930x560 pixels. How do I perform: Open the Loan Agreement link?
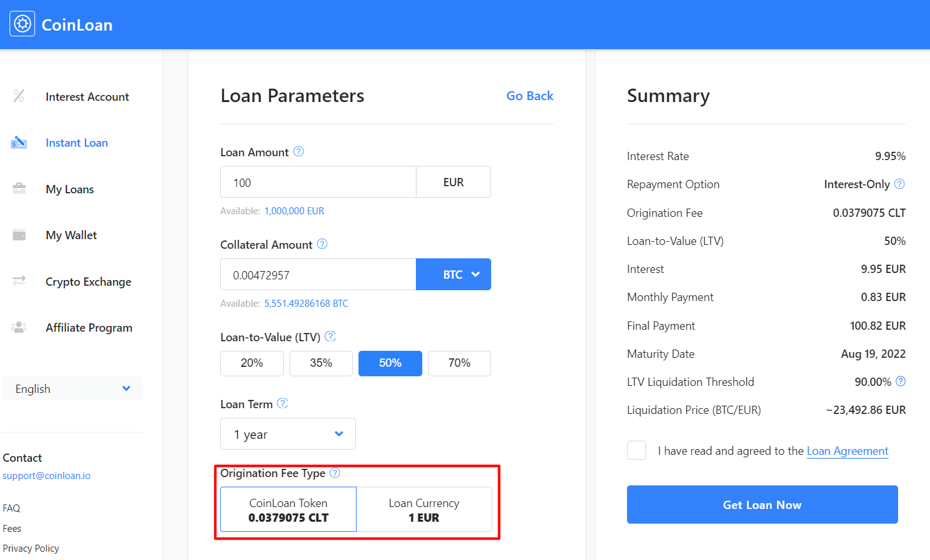pos(848,451)
